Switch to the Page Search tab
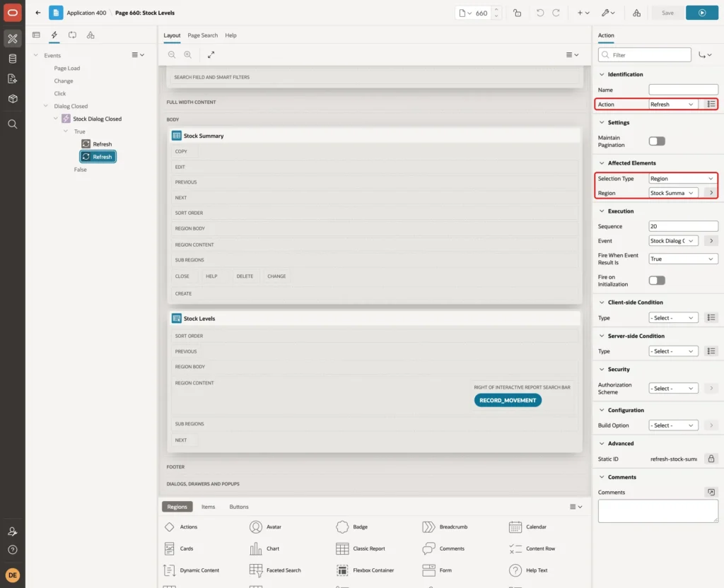Image resolution: width=724 pixels, height=588 pixels. [202, 35]
